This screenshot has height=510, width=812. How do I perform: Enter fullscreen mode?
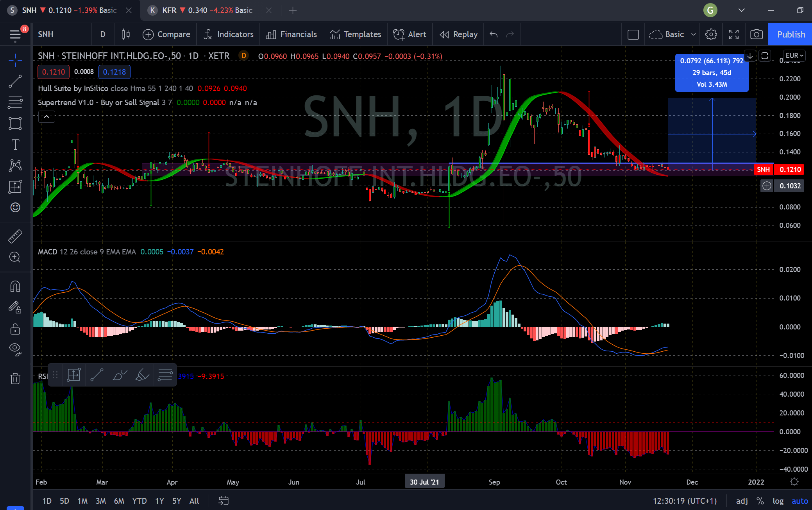tap(734, 34)
